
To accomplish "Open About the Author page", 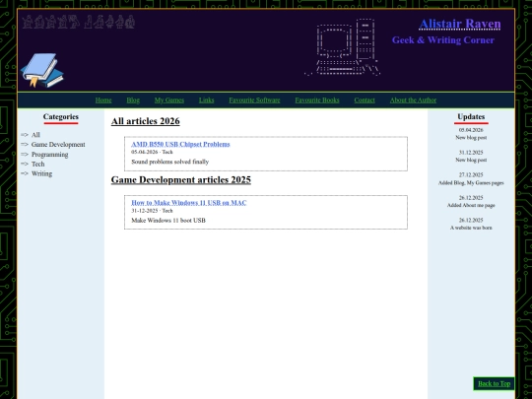I will tap(413, 100).
